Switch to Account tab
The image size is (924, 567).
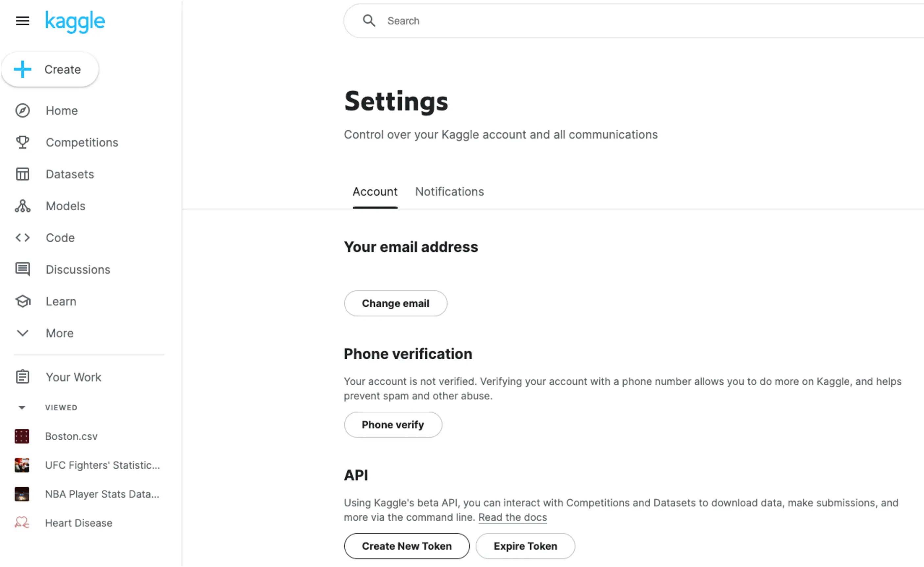374,192
